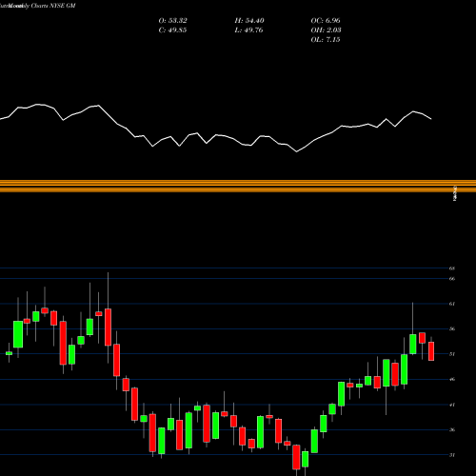This screenshot has width=476, height=476.
Task: Click the candle with the wick reaching 61
Action: 413,344
